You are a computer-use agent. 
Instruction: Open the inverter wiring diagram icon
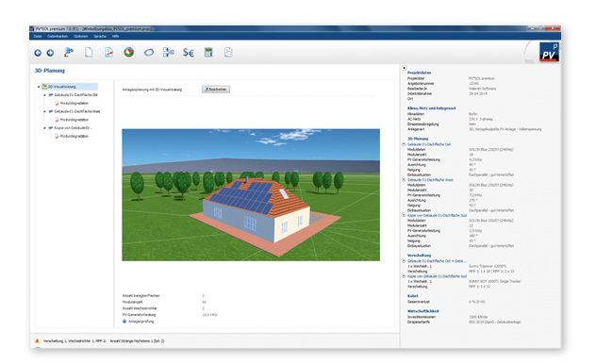point(169,52)
